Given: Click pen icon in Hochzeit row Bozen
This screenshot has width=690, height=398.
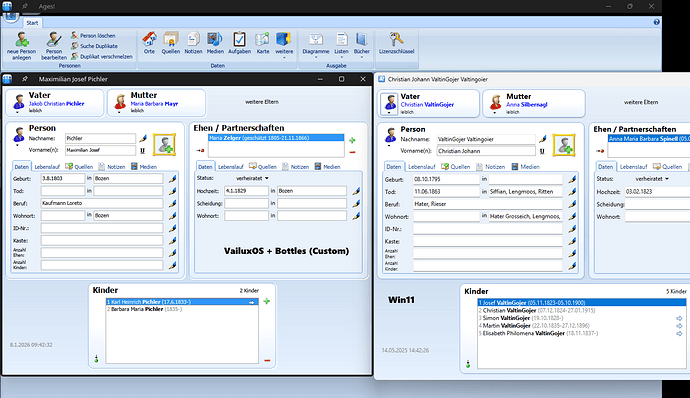Looking at the screenshot, I should (x=356, y=191).
